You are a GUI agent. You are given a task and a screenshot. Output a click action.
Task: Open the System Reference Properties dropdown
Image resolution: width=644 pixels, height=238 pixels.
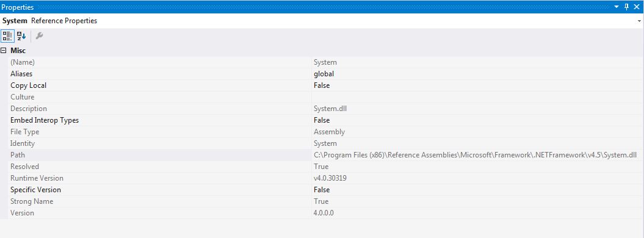coord(640,21)
